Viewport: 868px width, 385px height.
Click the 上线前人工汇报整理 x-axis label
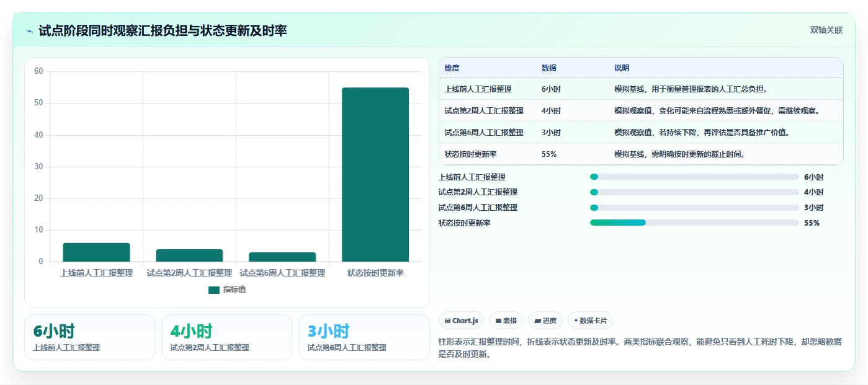[96, 273]
